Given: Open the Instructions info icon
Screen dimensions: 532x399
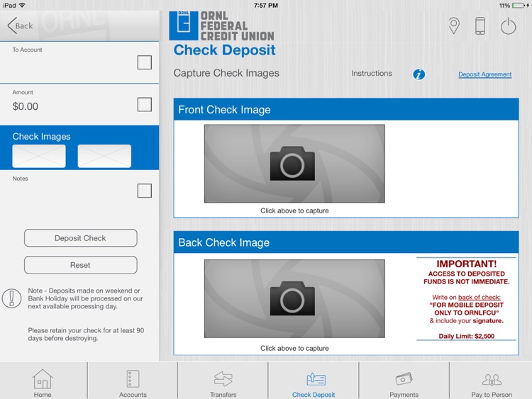Looking at the screenshot, I should [x=419, y=74].
